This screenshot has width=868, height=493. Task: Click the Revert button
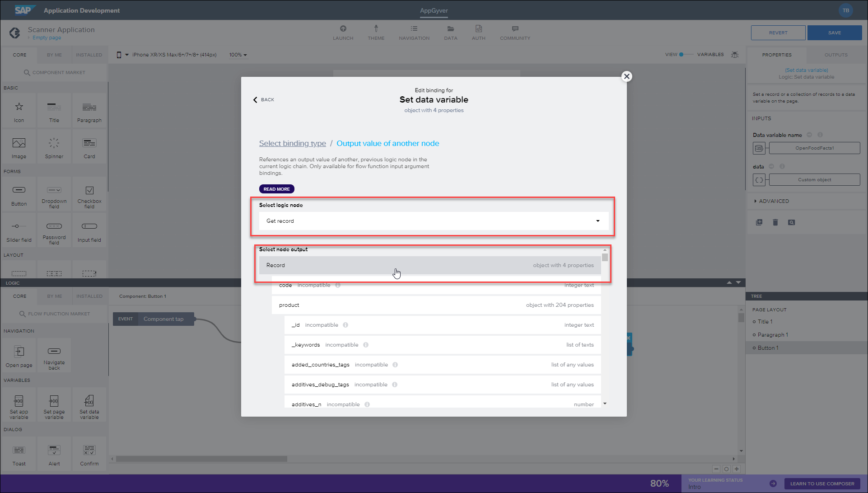(x=778, y=33)
